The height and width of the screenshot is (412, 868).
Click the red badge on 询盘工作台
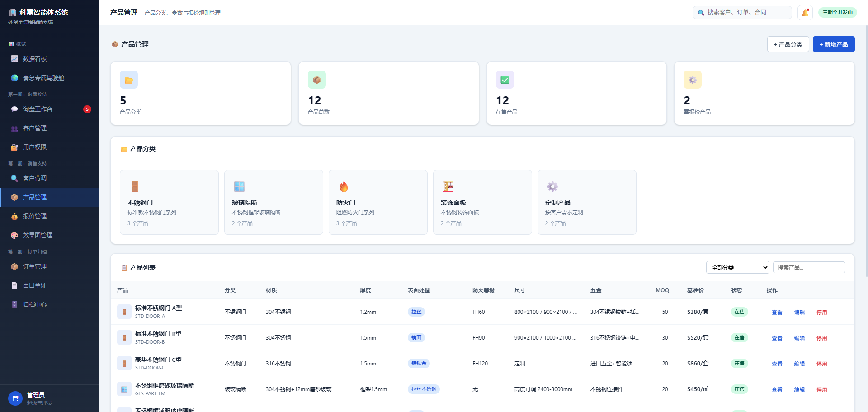pos(87,109)
